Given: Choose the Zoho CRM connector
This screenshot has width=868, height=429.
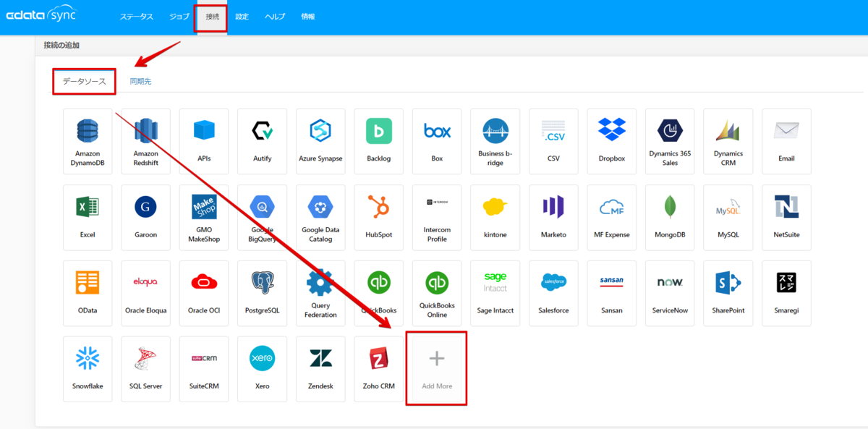Looking at the screenshot, I should click(x=378, y=369).
